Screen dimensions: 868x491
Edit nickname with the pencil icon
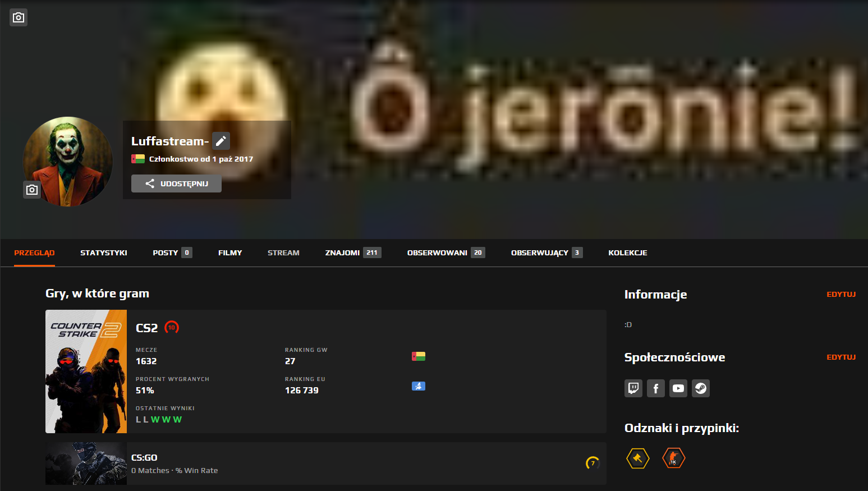(x=221, y=141)
